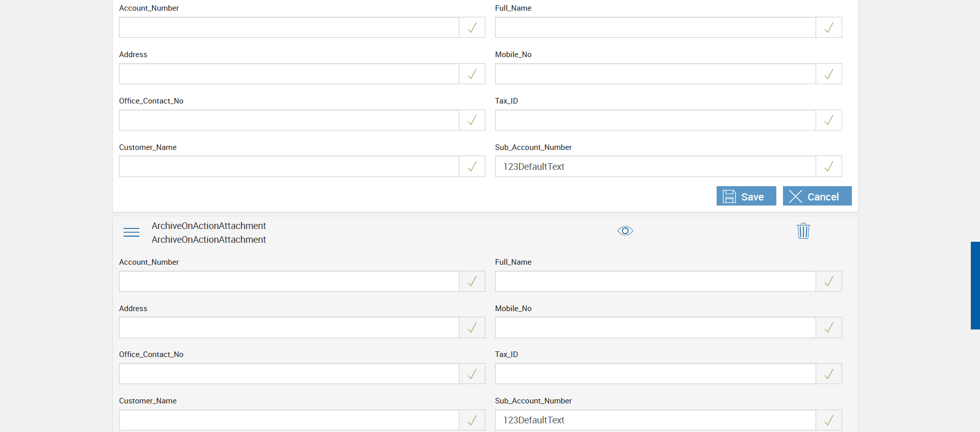Click checkmark beside bottom Tax_ID field
This screenshot has width=980, height=432.
click(829, 374)
